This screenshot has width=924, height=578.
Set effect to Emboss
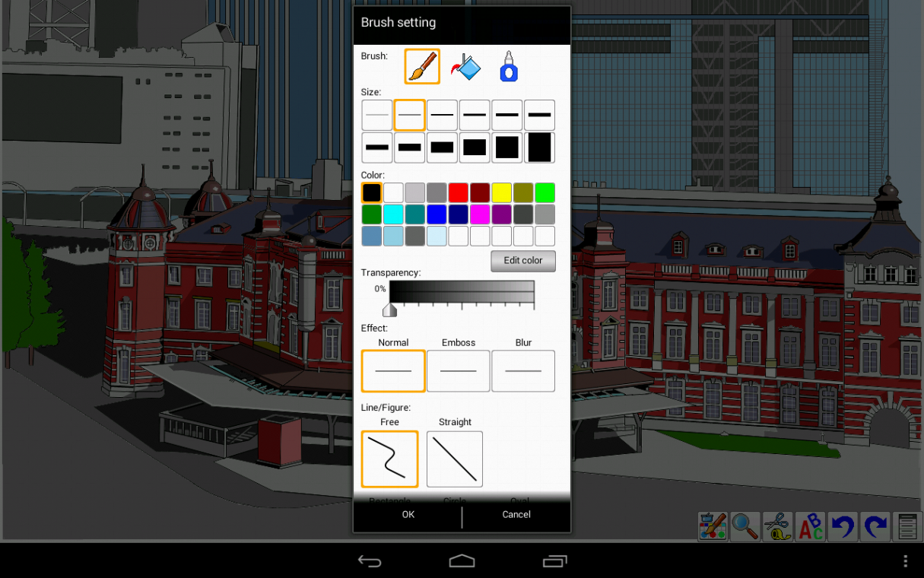(458, 371)
